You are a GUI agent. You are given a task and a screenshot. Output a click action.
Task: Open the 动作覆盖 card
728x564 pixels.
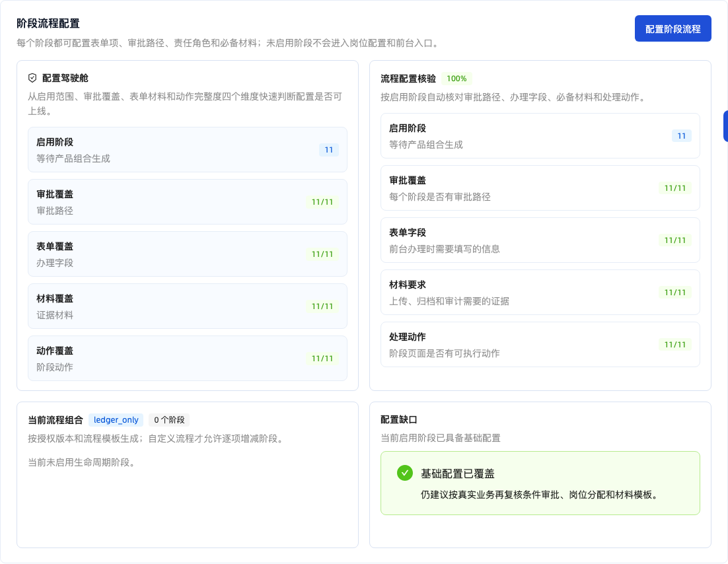188,359
